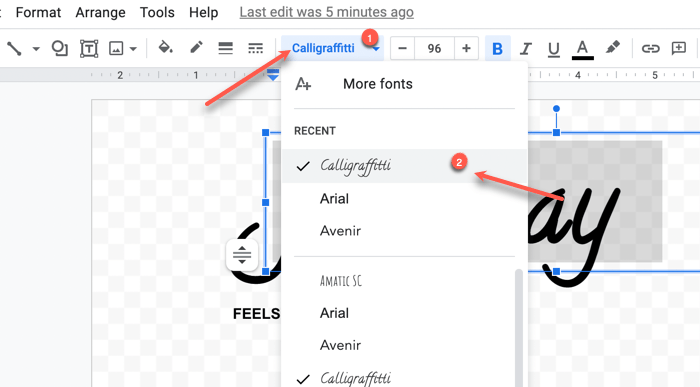Open the Format menu
Viewport: 700px width, 387px height.
38,12
